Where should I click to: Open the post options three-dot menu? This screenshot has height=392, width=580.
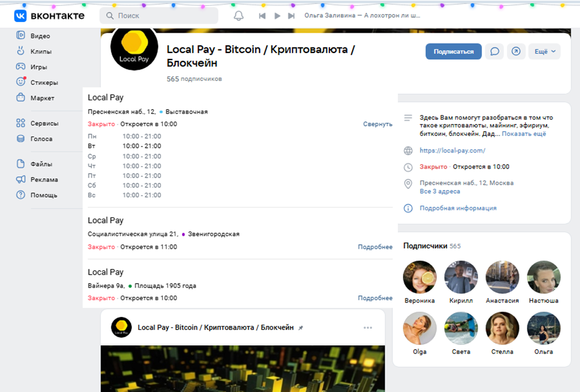click(367, 328)
